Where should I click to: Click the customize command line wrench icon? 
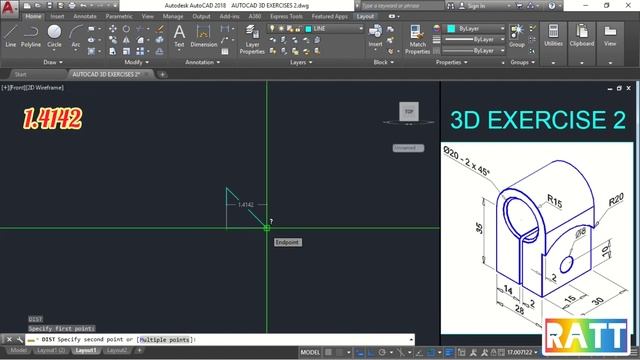pyautogui.click(x=19, y=340)
